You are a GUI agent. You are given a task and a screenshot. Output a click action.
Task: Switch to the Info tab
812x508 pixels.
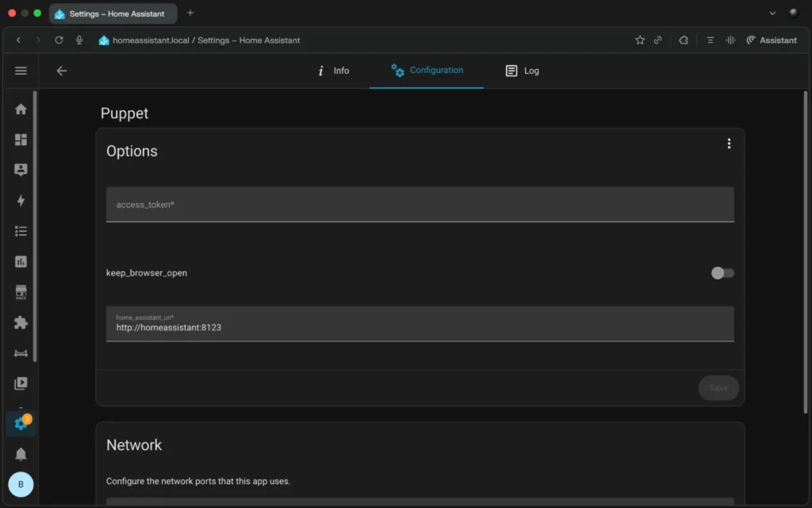333,71
